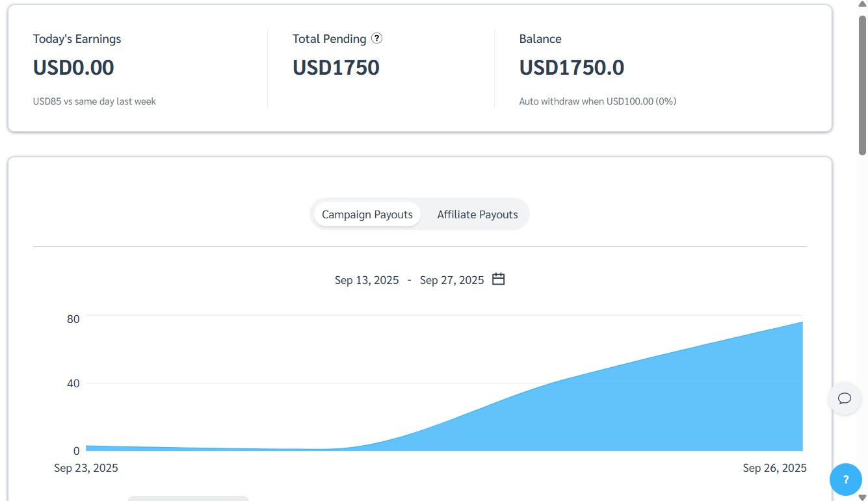Open the chat bubble widget
The height and width of the screenshot is (501, 868).
pos(844,398)
